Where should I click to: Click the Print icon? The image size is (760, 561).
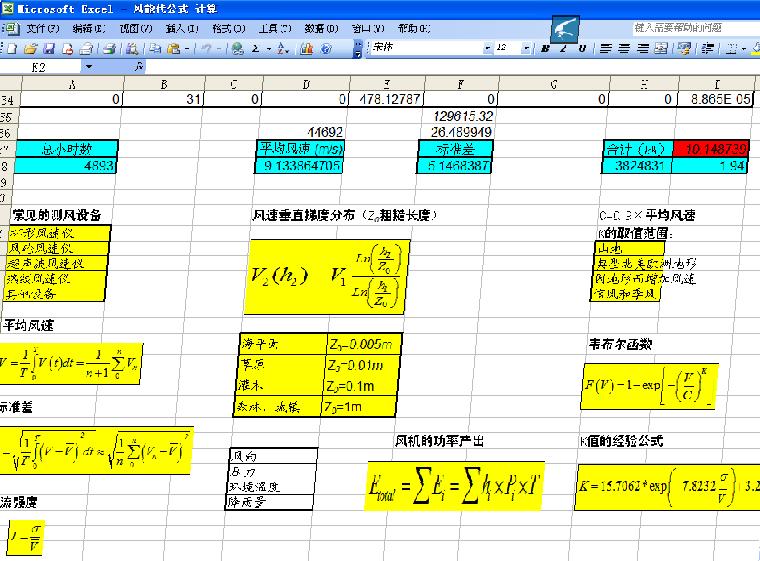pyautogui.click(x=86, y=48)
